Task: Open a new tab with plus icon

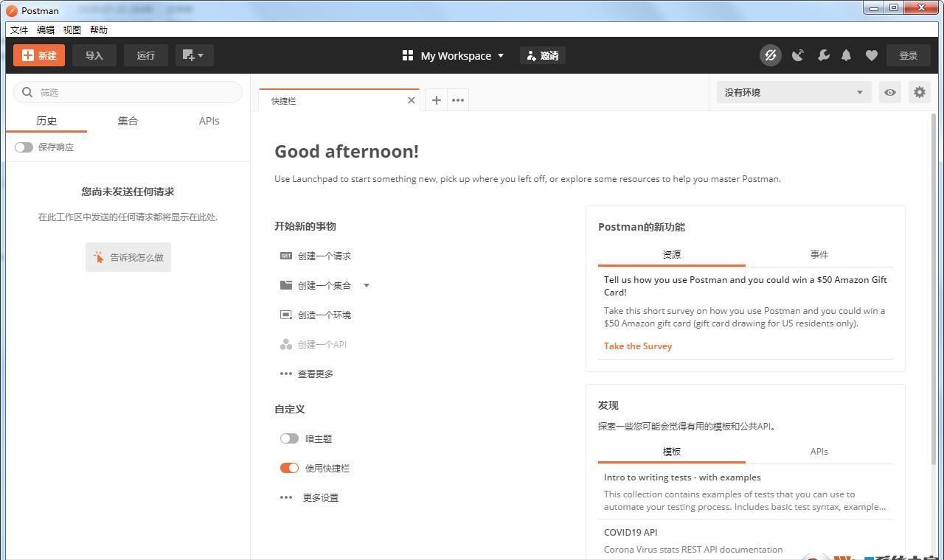Action: [x=437, y=100]
